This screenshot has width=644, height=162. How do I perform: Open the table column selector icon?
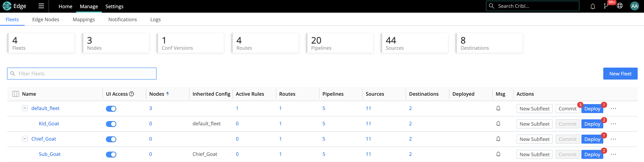pos(16,94)
